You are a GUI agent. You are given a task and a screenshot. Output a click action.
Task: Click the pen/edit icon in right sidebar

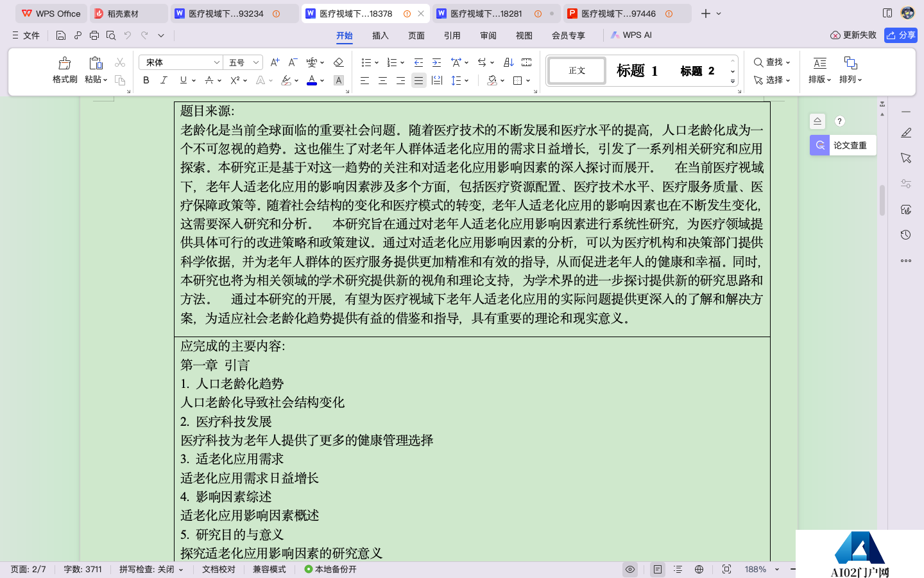pyautogui.click(x=906, y=132)
